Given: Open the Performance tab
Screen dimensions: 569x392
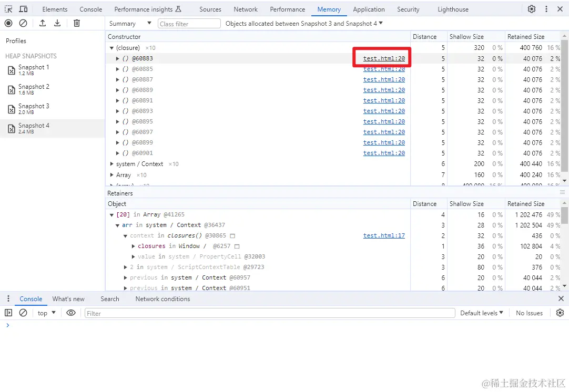Looking at the screenshot, I should click(288, 9).
